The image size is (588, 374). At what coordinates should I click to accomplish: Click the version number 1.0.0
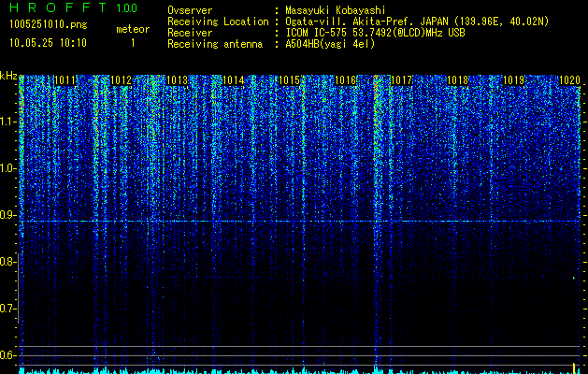tap(127, 8)
